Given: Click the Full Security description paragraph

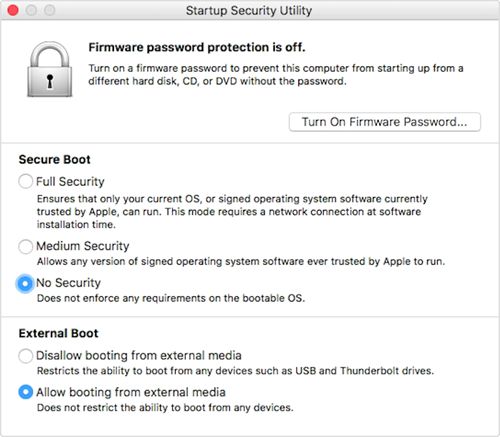Looking at the screenshot, I should click(x=232, y=212).
